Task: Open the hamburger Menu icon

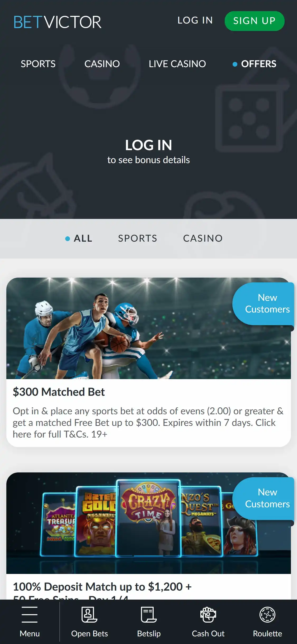Action: (x=30, y=615)
